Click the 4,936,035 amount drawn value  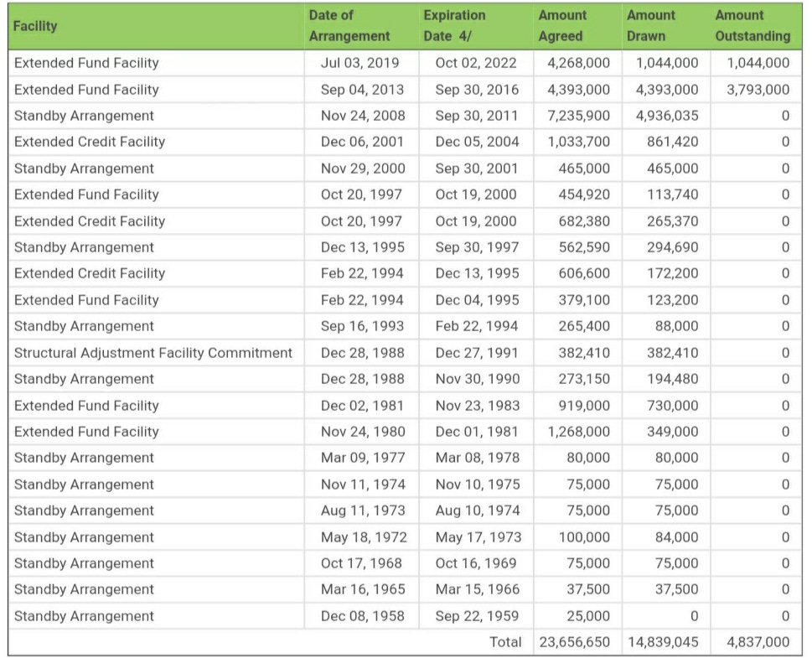click(x=667, y=116)
